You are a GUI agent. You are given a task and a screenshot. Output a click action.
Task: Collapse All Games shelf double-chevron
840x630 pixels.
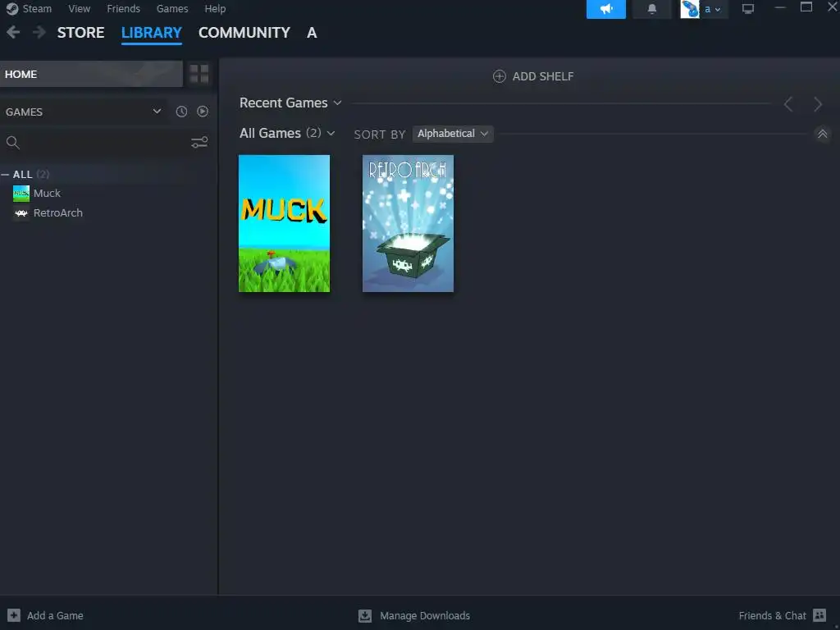822,134
